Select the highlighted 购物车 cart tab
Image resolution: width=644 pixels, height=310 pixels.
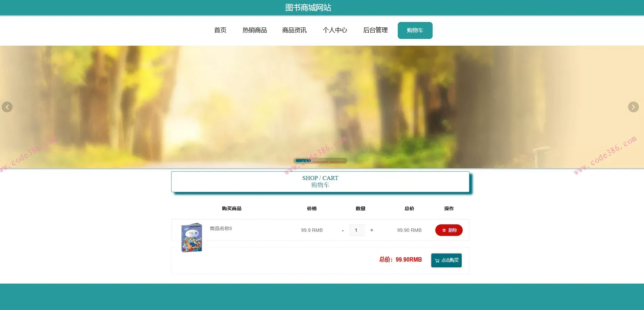(415, 30)
